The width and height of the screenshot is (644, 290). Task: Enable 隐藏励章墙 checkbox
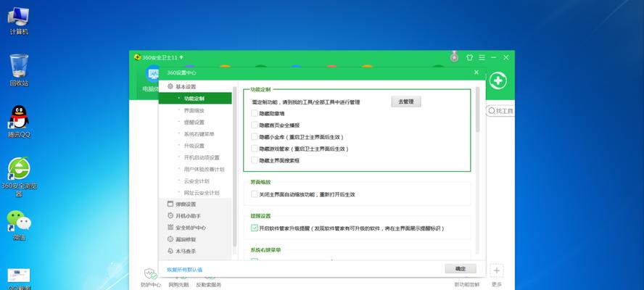coord(255,113)
